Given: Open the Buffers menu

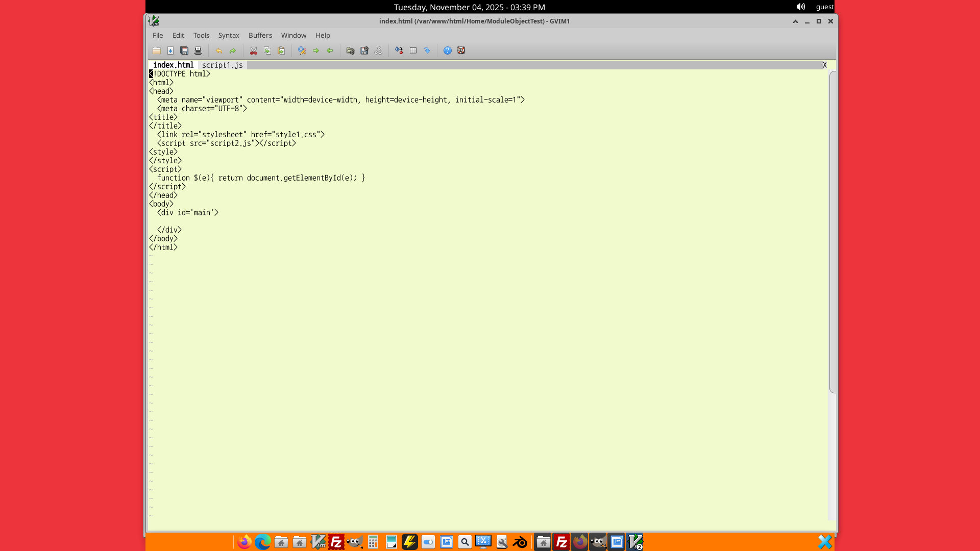Looking at the screenshot, I should 260,35.
